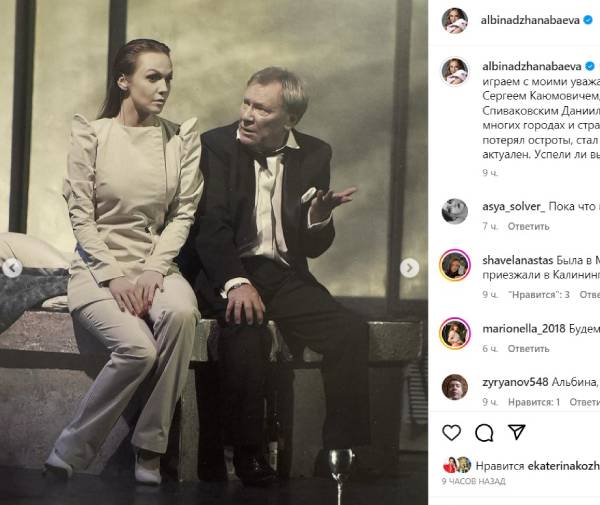Open zyryanov548 username link
The image size is (600, 505).
pyautogui.click(x=515, y=382)
